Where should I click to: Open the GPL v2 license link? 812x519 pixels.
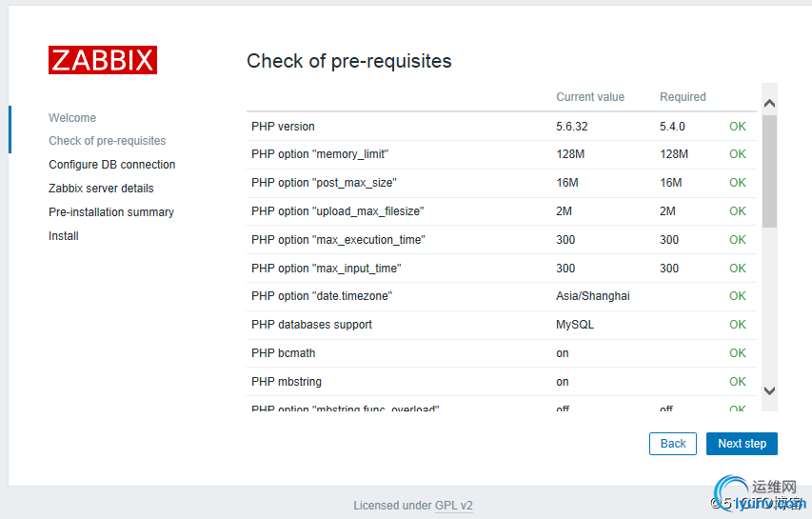click(454, 506)
